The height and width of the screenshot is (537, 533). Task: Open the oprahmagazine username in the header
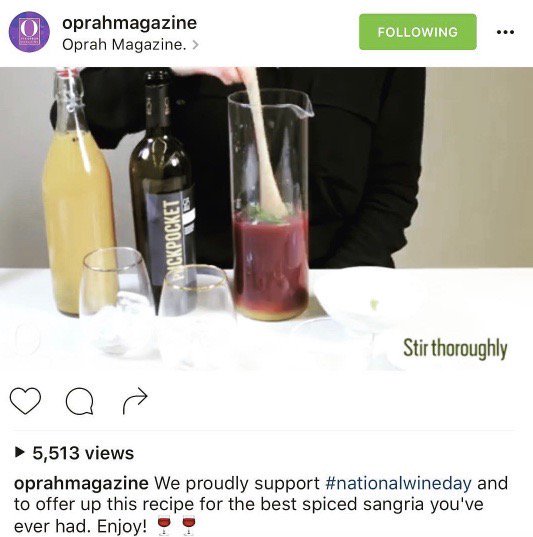(x=129, y=23)
